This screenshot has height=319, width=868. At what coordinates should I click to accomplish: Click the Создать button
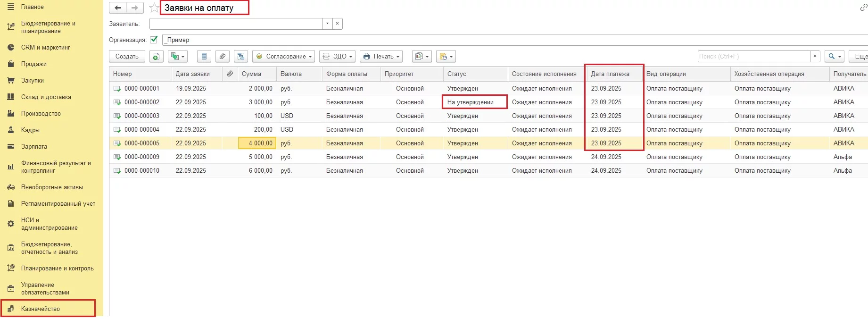pos(127,56)
